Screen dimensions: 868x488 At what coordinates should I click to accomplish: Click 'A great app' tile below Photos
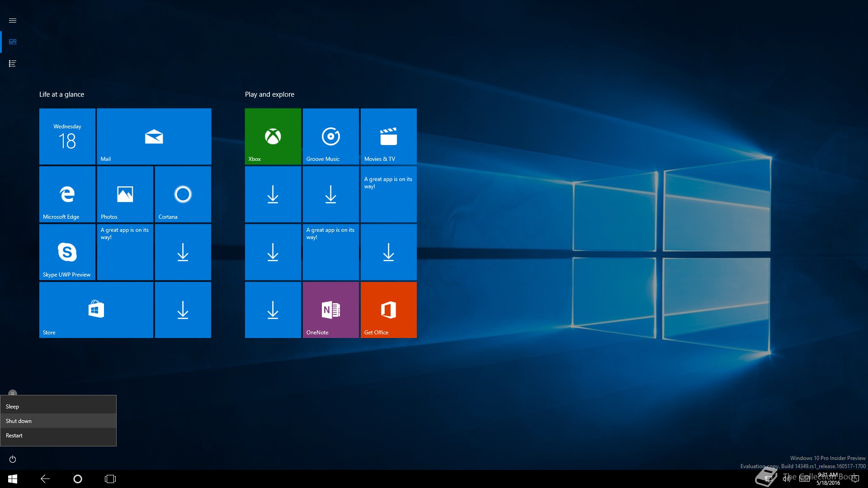pos(125,252)
